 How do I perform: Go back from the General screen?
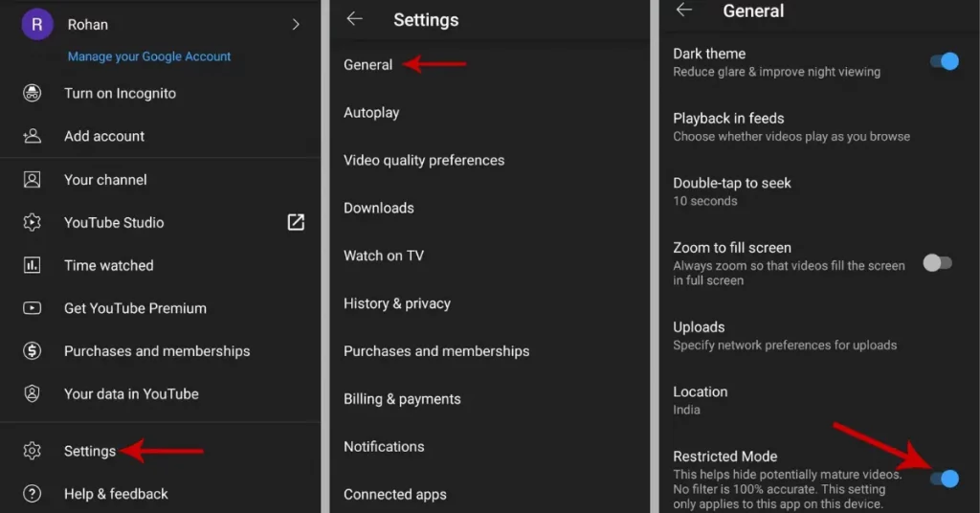coord(684,10)
